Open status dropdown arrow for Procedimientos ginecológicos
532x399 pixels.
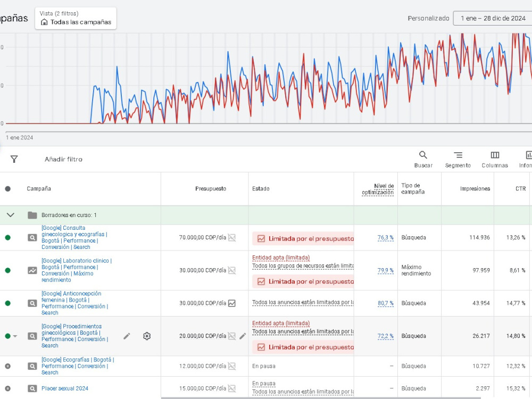[x=15, y=336]
